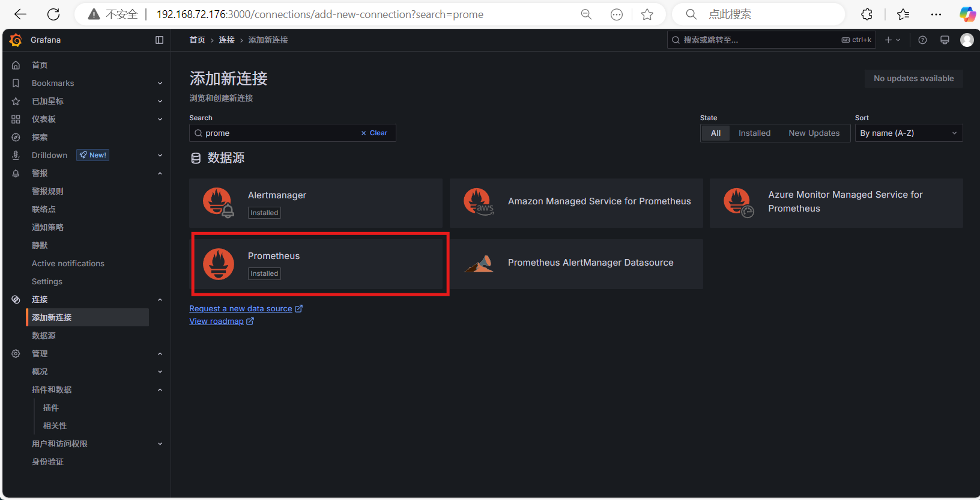The height and width of the screenshot is (500, 980).
Task: Open the 静默 menu item
Action: click(x=40, y=245)
